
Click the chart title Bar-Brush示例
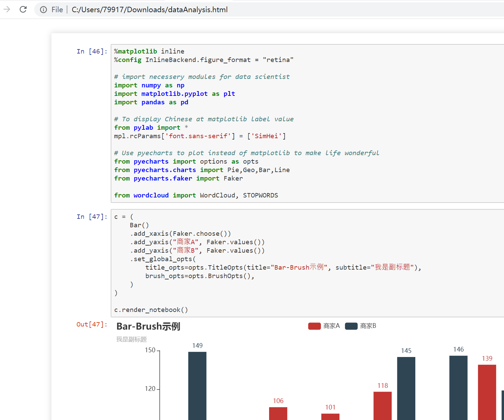point(148,326)
